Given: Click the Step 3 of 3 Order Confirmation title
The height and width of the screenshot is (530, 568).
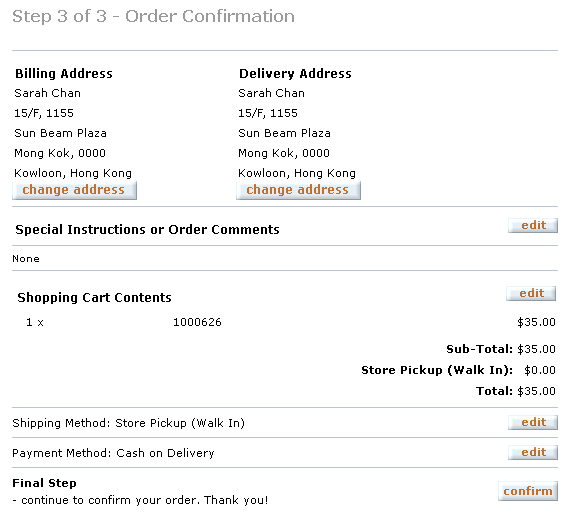Looking at the screenshot, I should click(154, 16).
